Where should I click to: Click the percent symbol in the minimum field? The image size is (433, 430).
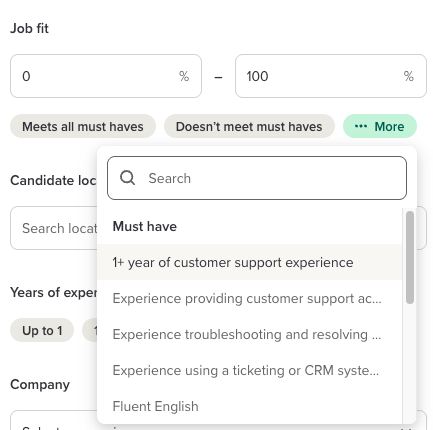point(184,76)
